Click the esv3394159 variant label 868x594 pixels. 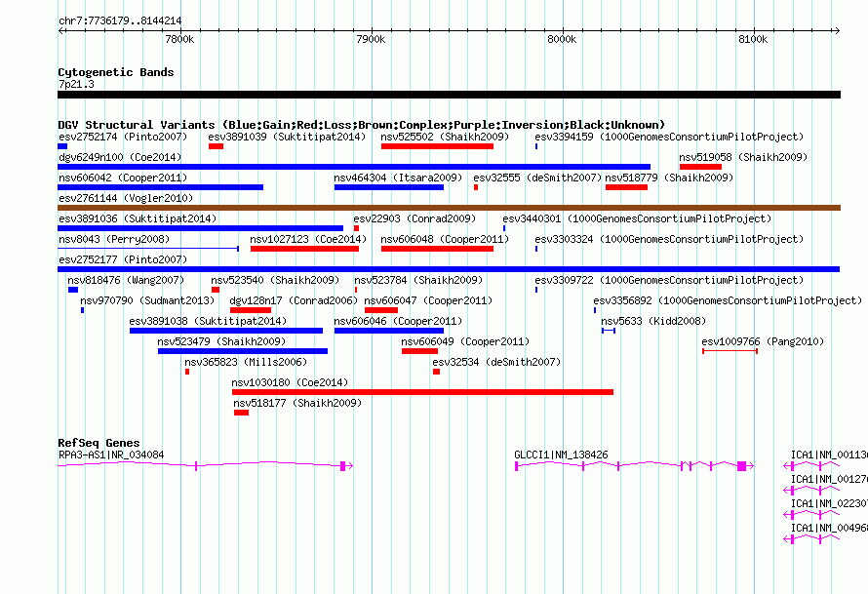point(669,137)
